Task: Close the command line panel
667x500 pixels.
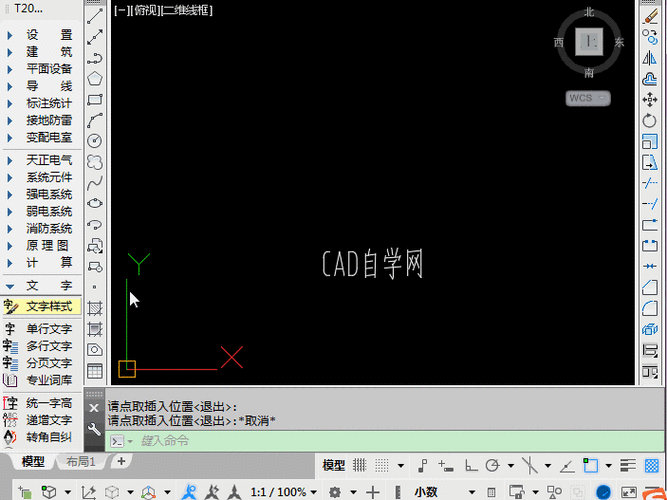Action: click(94, 408)
